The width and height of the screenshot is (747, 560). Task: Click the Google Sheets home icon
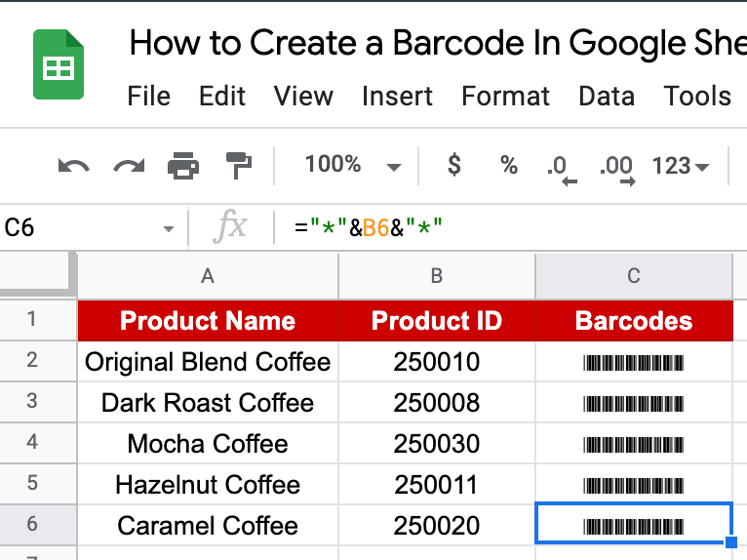coord(59,64)
